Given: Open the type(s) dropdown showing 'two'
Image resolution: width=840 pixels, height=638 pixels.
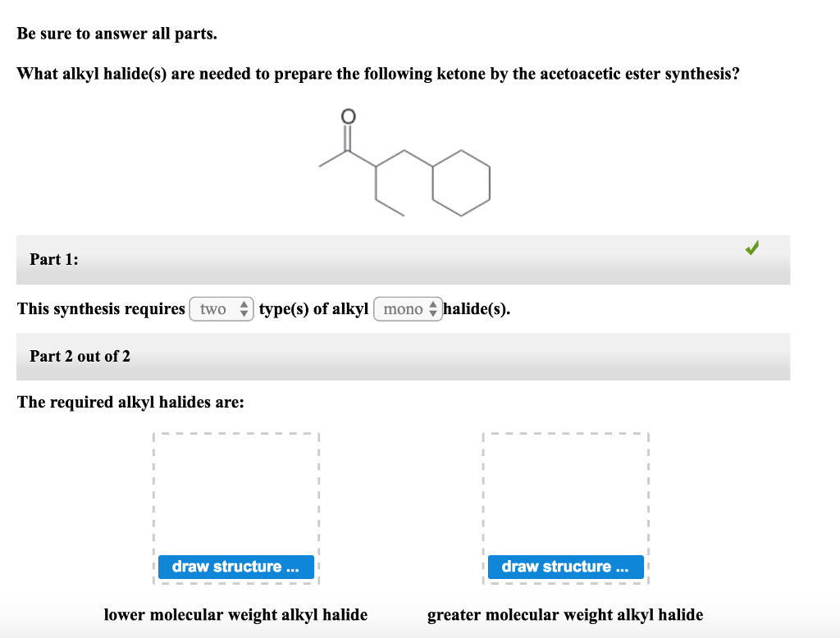Looking at the screenshot, I should 221,309.
